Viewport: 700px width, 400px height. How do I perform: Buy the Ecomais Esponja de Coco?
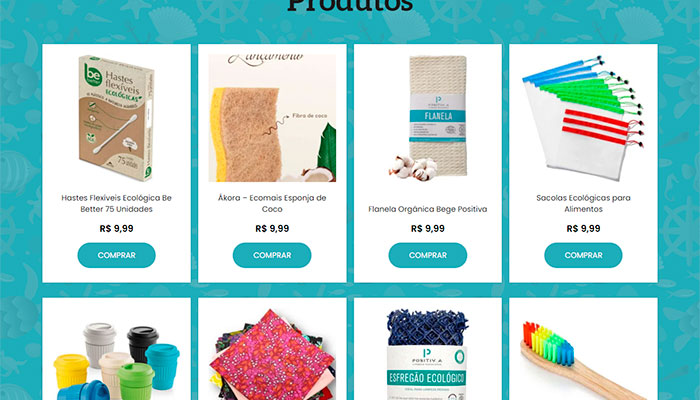[x=272, y=255]
